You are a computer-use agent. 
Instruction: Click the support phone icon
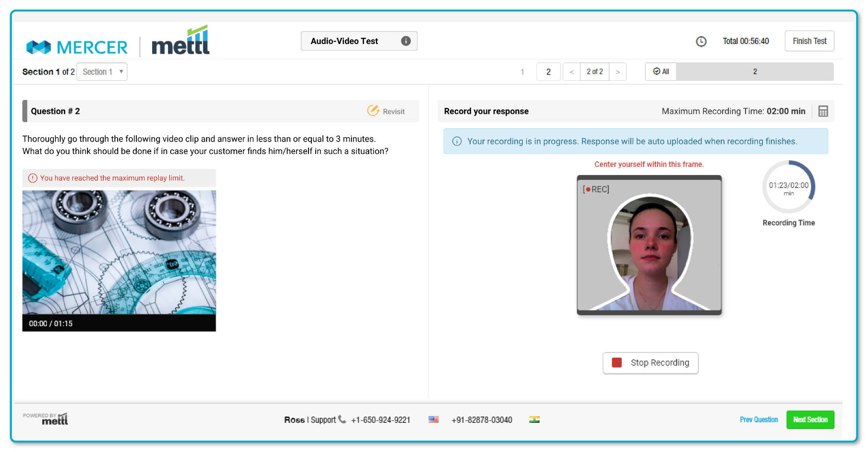(342, 419)
